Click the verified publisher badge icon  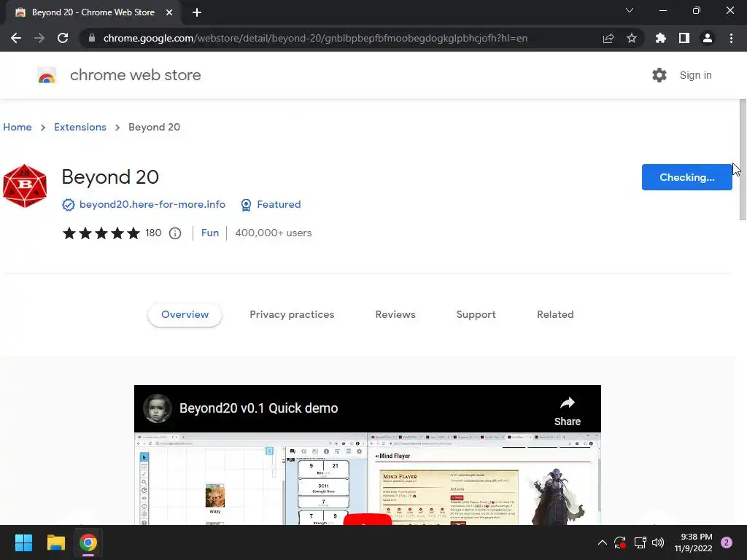click(x=69, y=205)
